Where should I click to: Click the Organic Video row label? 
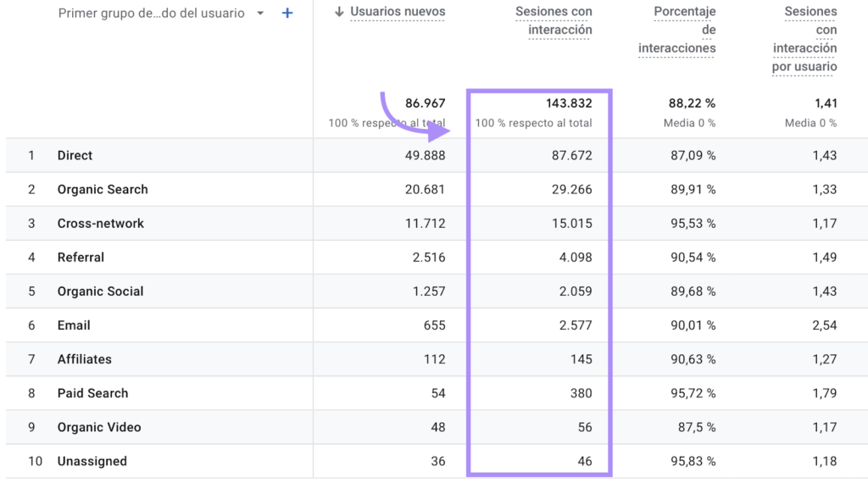[x=99, y=427]
